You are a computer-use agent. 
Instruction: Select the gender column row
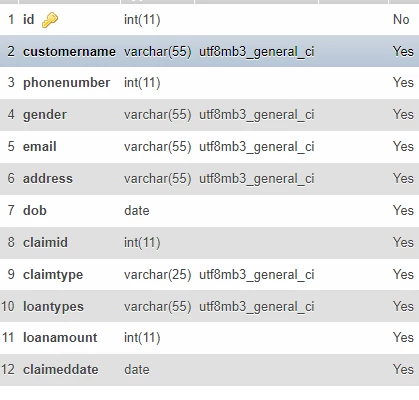click(209, 115)
